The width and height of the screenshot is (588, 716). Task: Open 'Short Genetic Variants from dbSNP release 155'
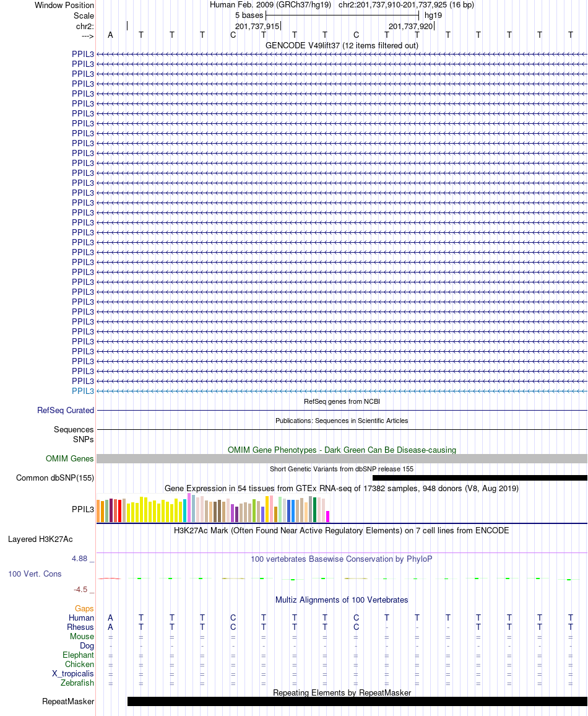coord(342,469)
